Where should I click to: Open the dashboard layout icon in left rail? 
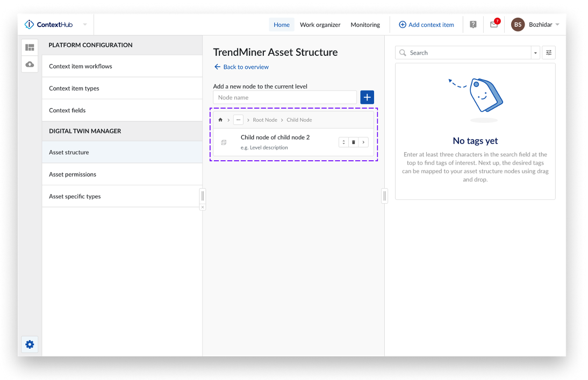(30, 47)
